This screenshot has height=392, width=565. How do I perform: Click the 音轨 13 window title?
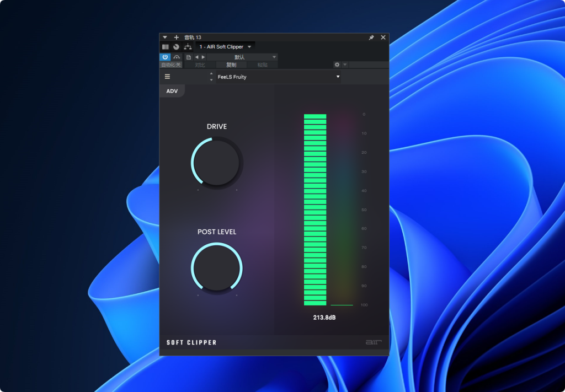[193, 37]
